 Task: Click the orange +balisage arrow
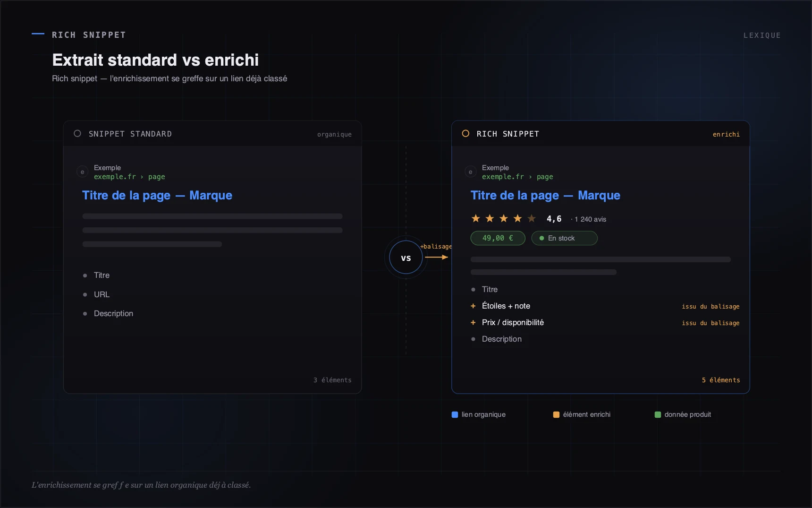(436, 257)
